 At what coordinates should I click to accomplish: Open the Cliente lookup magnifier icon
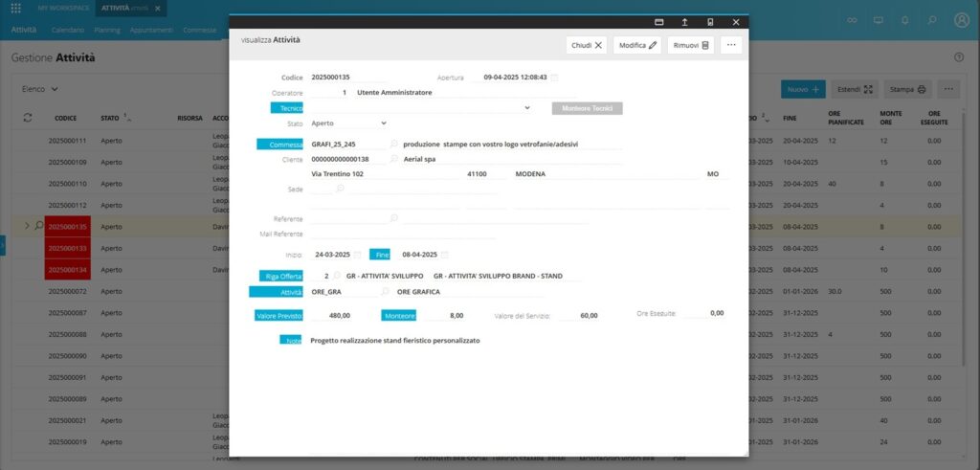point(393,159)
